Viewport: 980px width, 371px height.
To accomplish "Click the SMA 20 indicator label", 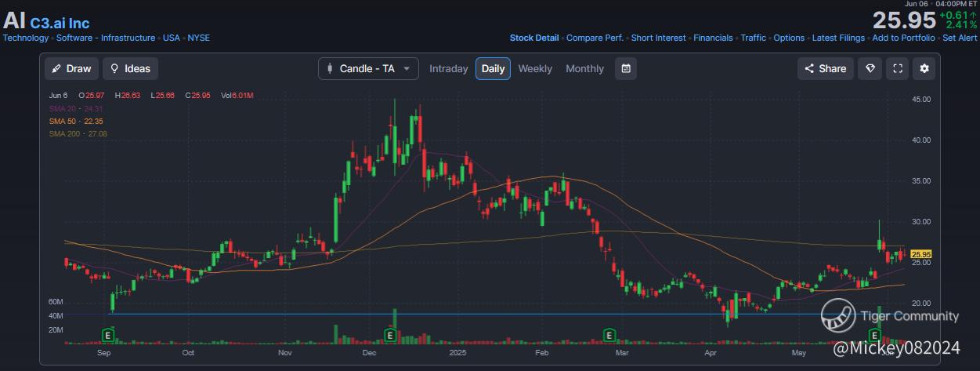I will 77,108.
